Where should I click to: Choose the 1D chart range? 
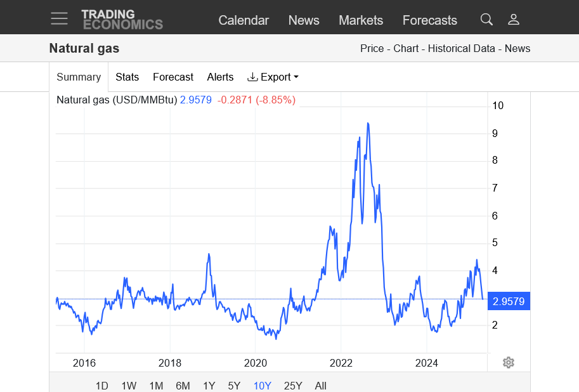pyautogui.click(x=101, y=386)
